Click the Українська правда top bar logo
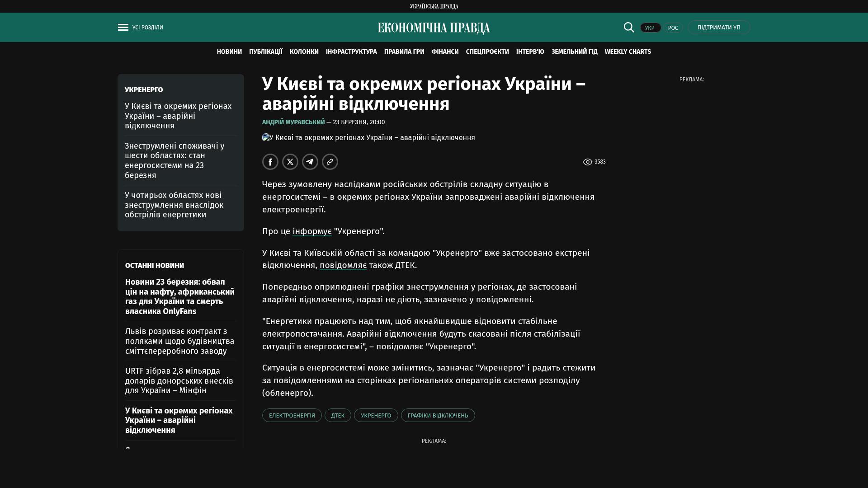The width and height of the screenshot is (868, 488). (x=434, y=6)
